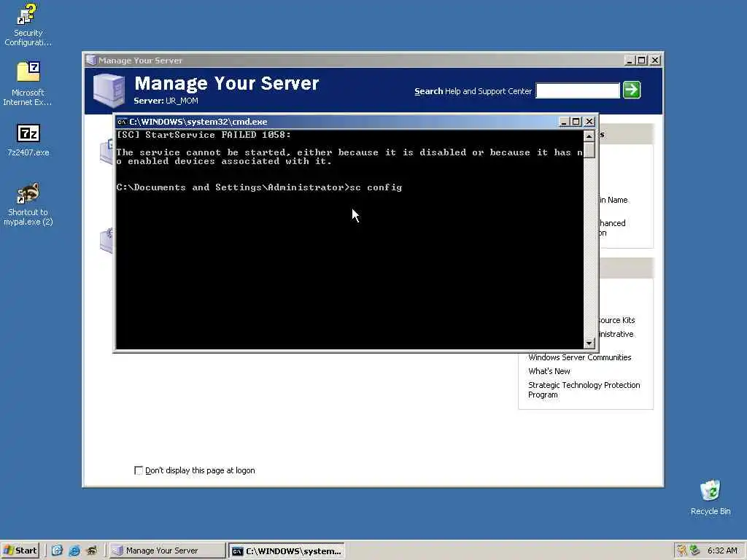Open the Windows Server Communities link
747x560 pixels.
(x=579, y=357)
